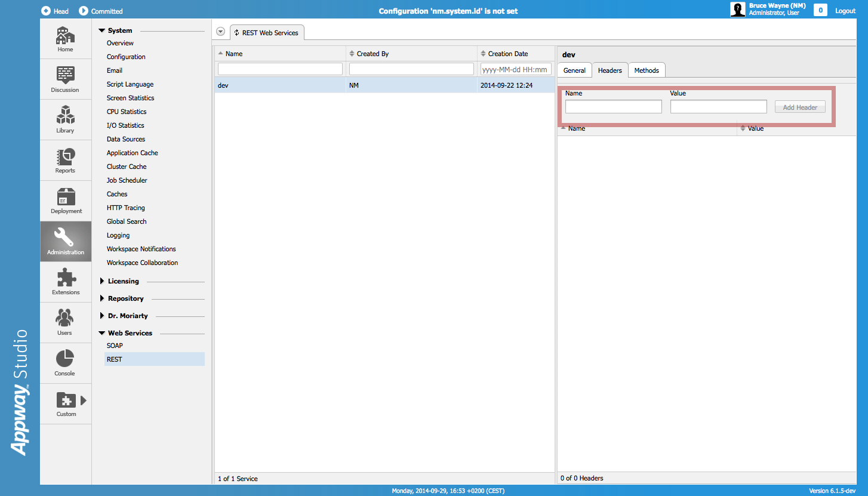868x496 pixels.
Task: Open I/O Statistics
Action: (125, 125)
